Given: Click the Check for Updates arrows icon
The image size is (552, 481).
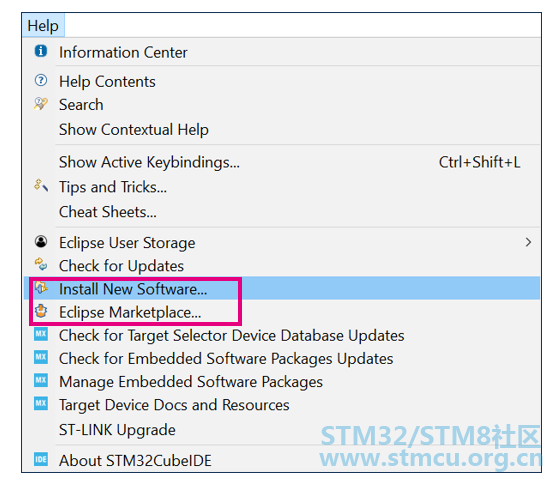Looking at the screenshot, I should 41,264.
